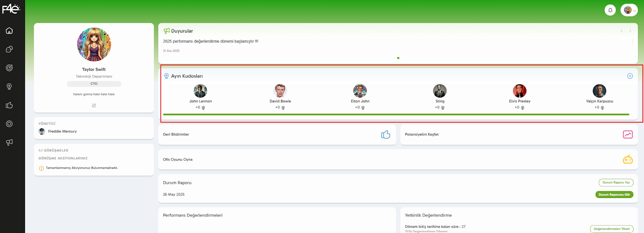This screenshot has width=644, height=233.
Task: Open the Geri Bildirimler card
Action: pos(277,135)
